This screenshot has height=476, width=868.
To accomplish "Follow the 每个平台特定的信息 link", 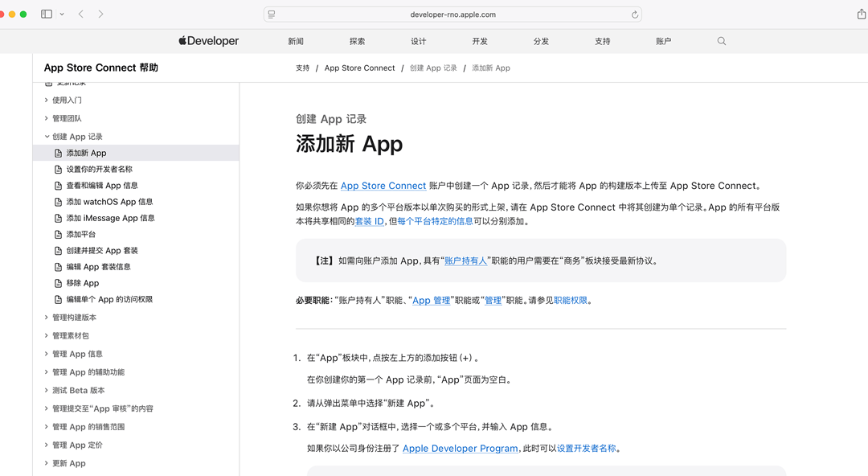I will [435, 222].
